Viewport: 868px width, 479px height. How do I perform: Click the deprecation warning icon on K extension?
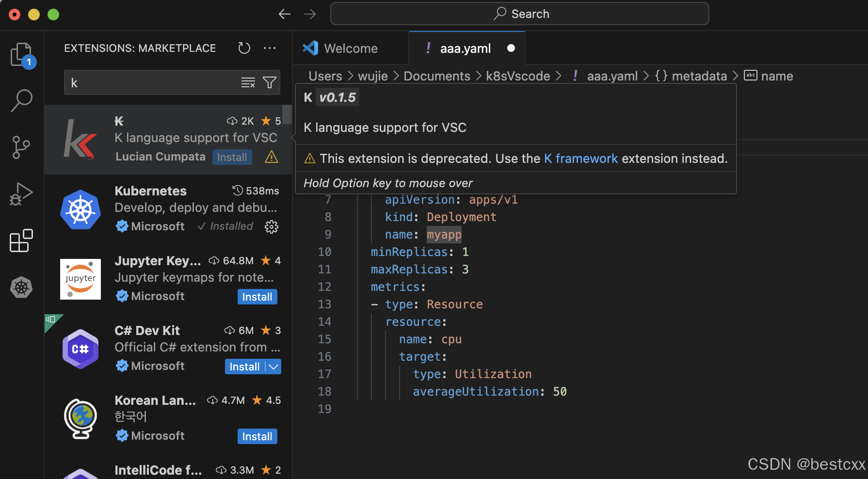coord(272,157)
